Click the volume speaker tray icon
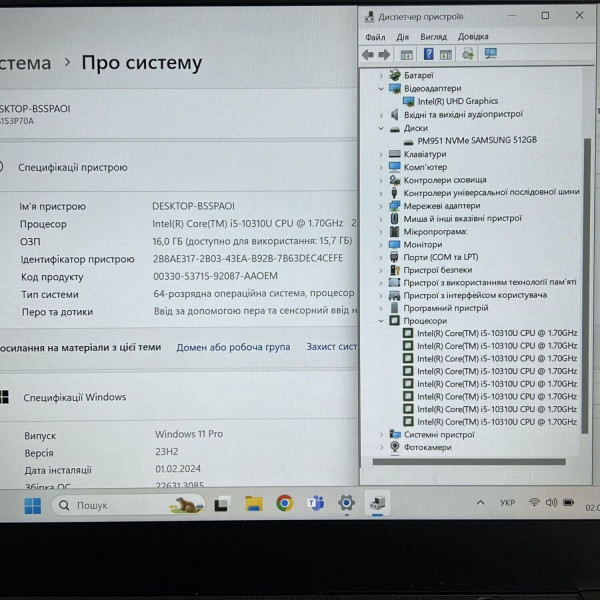Image resolution: width=600 pixels, height=600 pixels. pyautogui.click(x=551, y=502)
